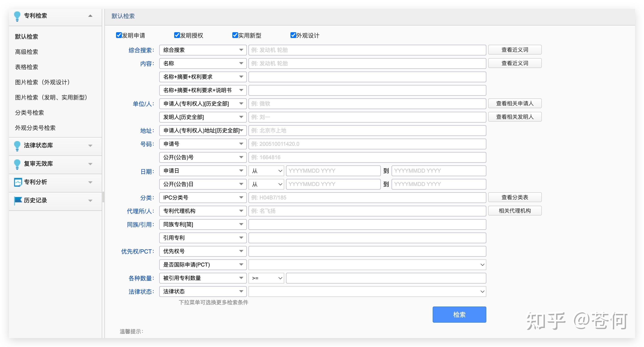Click the 专利检索 lightbulb icon
644x347 pixels.
point(17,16)
